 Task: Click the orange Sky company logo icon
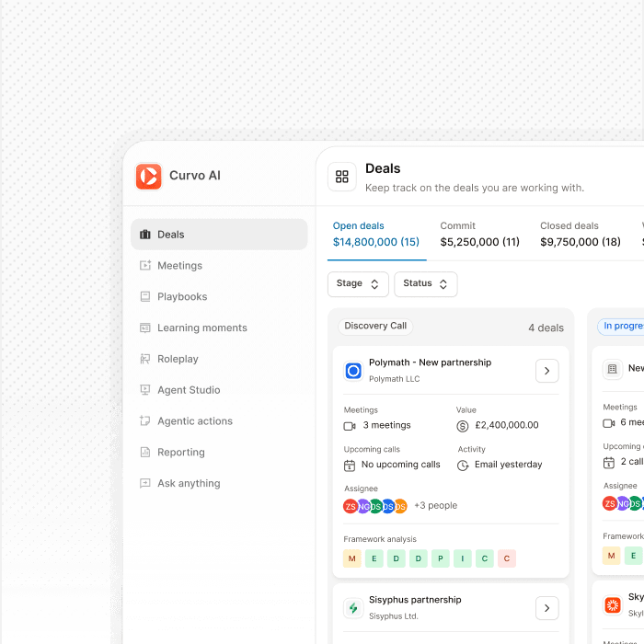[613, 605]
